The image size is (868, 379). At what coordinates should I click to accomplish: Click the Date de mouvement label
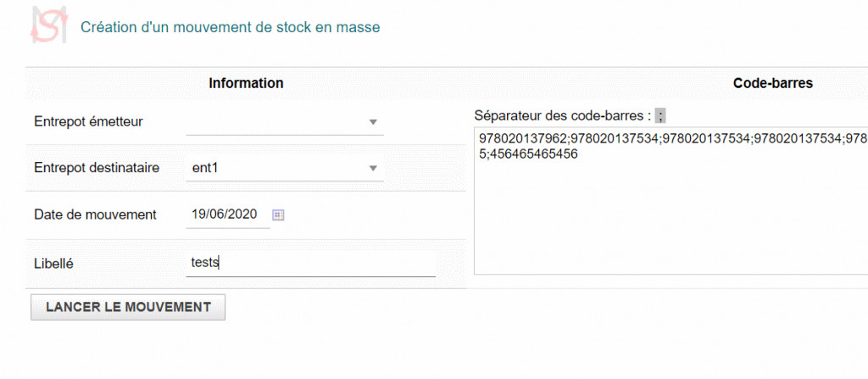pyautogui.click(x=95, y=215)
